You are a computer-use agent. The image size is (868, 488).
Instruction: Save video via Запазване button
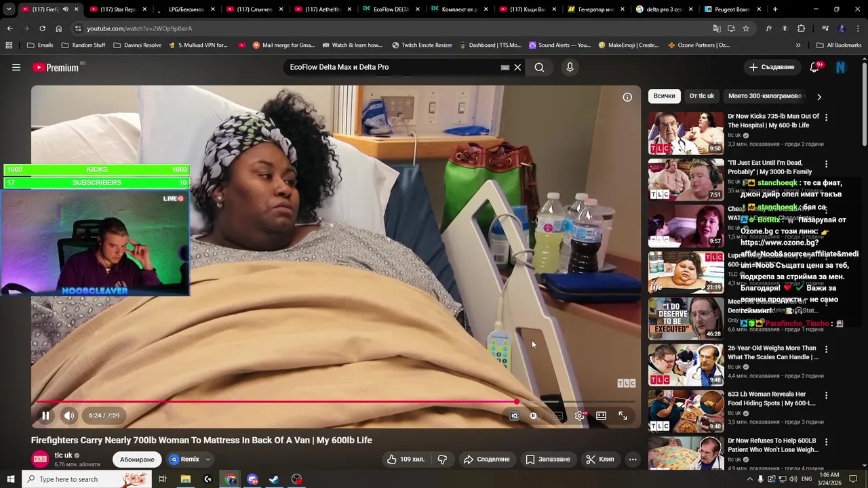click(x=548, y=459)
